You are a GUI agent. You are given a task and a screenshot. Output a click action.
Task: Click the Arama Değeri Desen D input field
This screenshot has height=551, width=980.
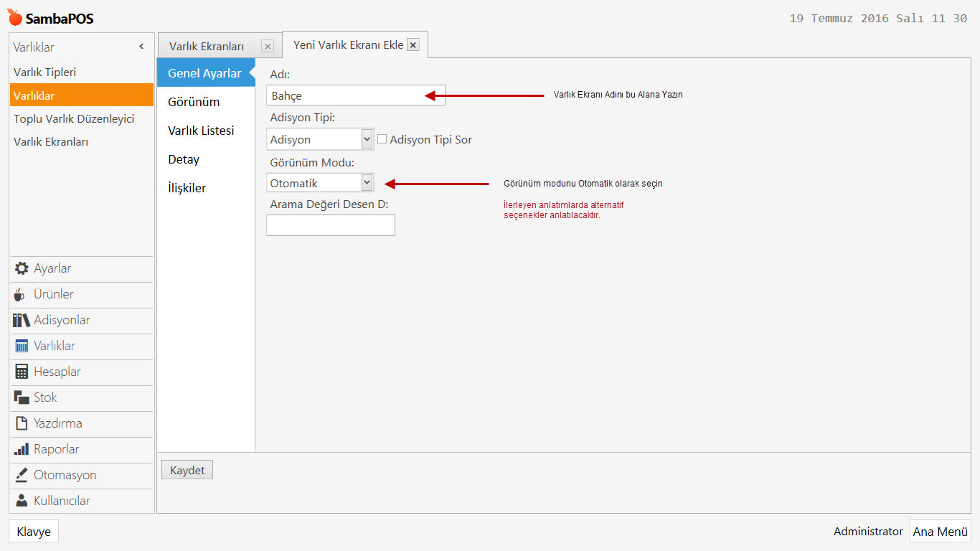pos(331,225)
